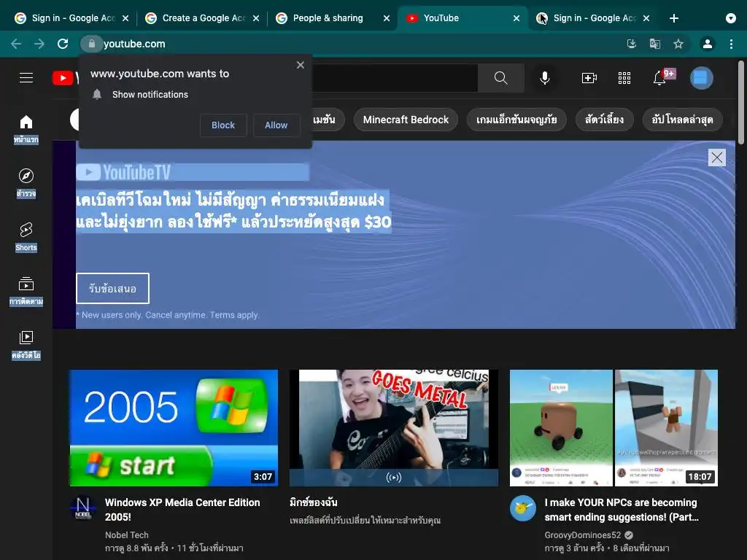This screenshot has width=747, height=560.
Task: Open the account avatar menu
Action: (701, 78)
